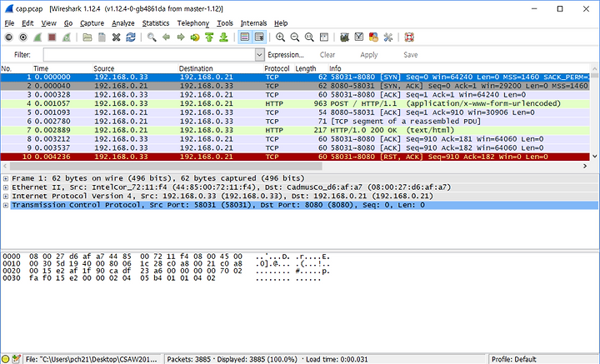Click hex dump row 0010

click(166, 263)
